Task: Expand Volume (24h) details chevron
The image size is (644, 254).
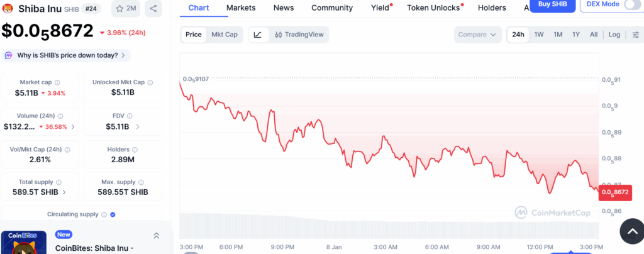Action: click(x=73, y=126)
